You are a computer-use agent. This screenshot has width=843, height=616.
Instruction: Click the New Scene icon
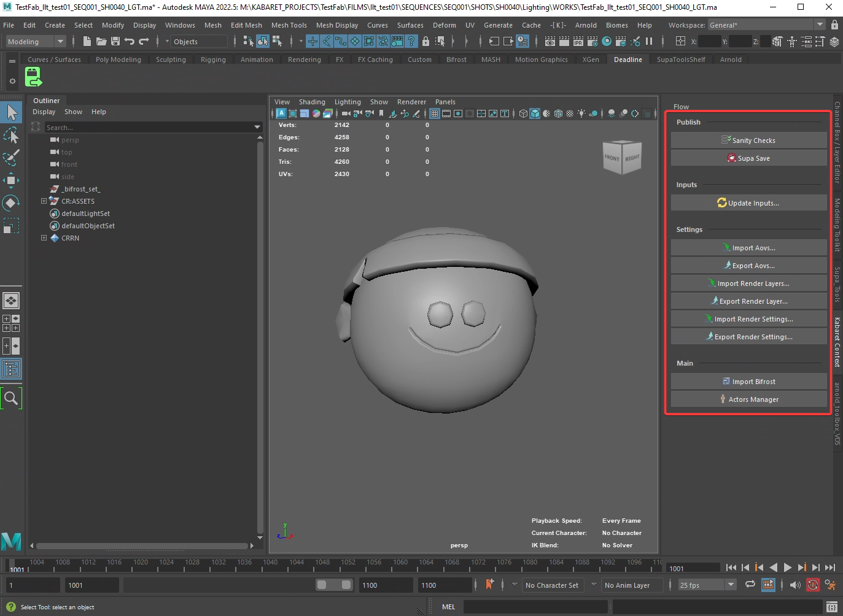87,42
